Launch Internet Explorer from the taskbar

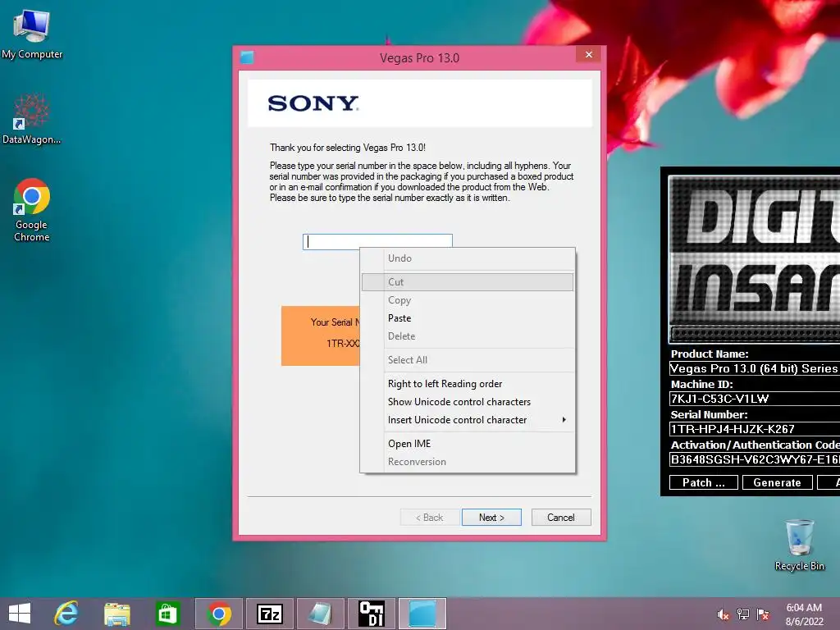click(66, 614)
